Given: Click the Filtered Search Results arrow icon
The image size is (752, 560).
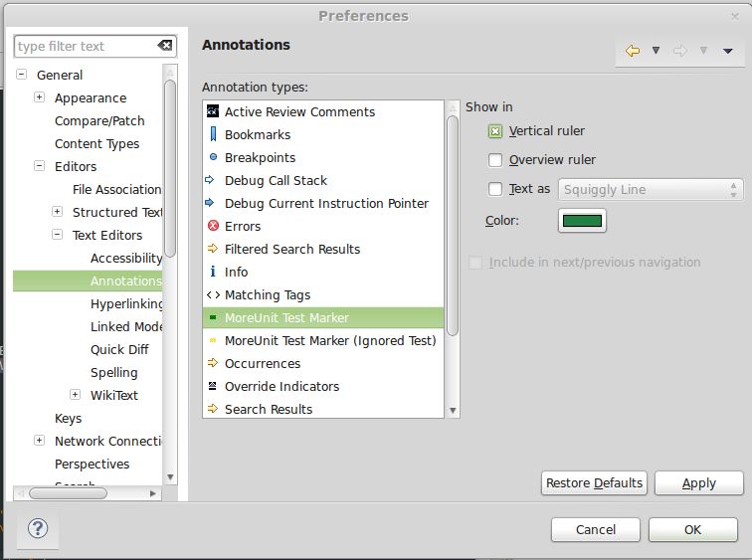Looking at the screenshot, I should coord(213,249).
